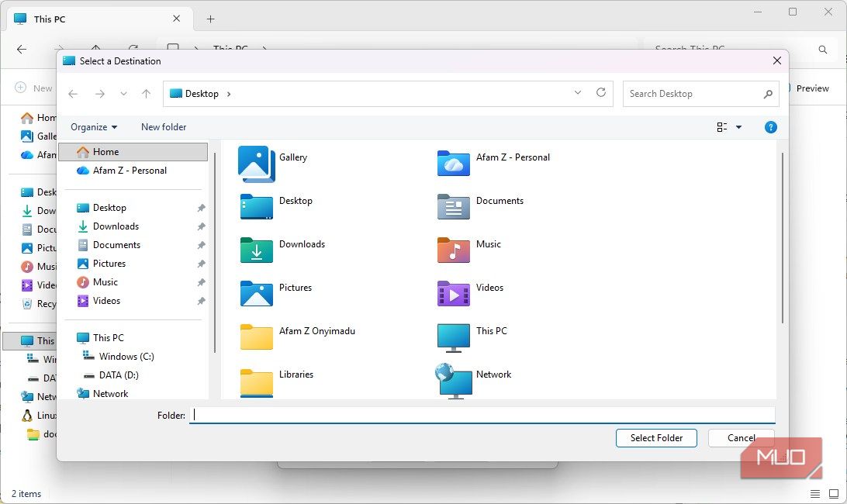
Task: Open the Organize dropdown menu
Action: click(x=94, y=127)
